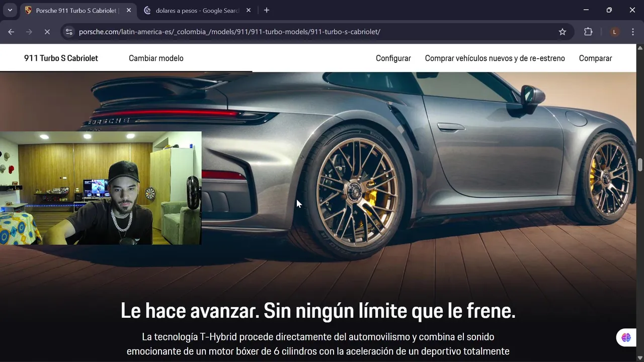Open the Chrome profile avatar L

click(x=614, y=32)
